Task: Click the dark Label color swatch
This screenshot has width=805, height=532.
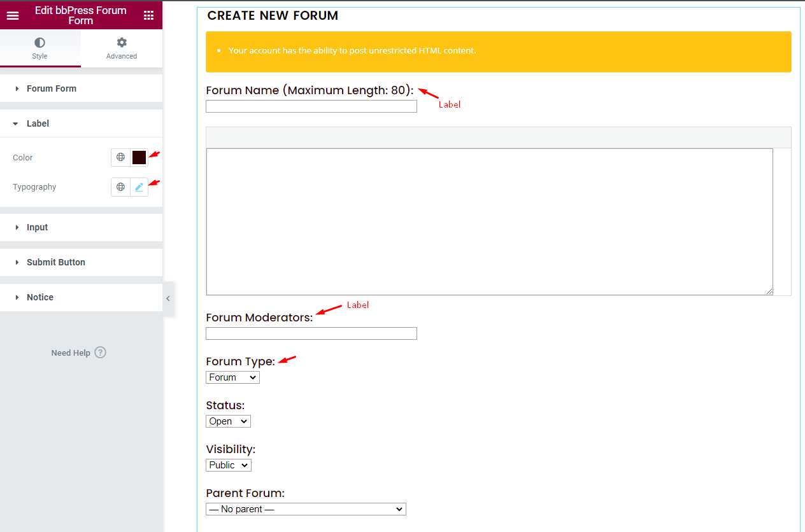Action: (138, 157)
